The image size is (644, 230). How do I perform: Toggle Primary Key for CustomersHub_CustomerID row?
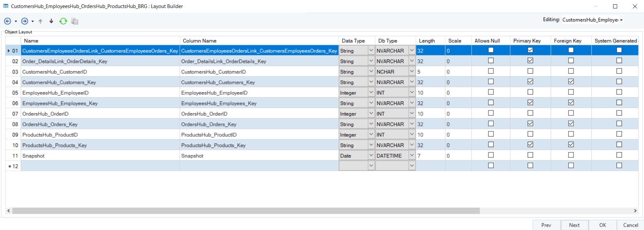[x=530, y=71]
